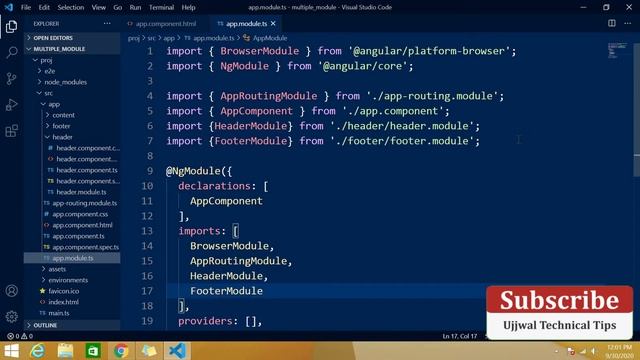
Task: Open the Edit menu
Action: (x=44, y=7)
